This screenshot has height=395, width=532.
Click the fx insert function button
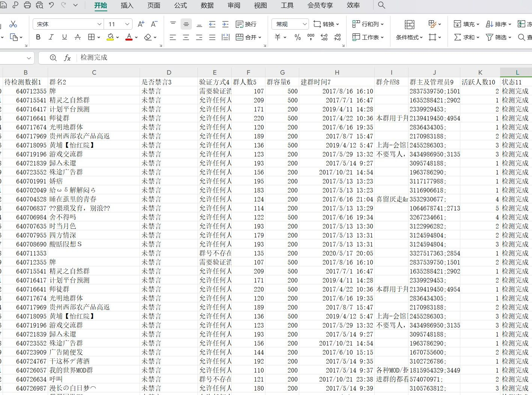tap(67, 57)
